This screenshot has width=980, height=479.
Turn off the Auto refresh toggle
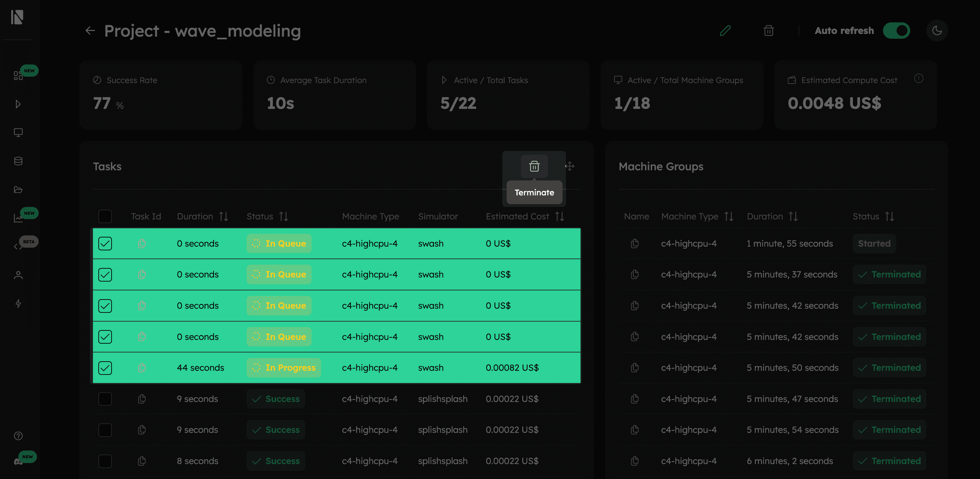[896, 31]
